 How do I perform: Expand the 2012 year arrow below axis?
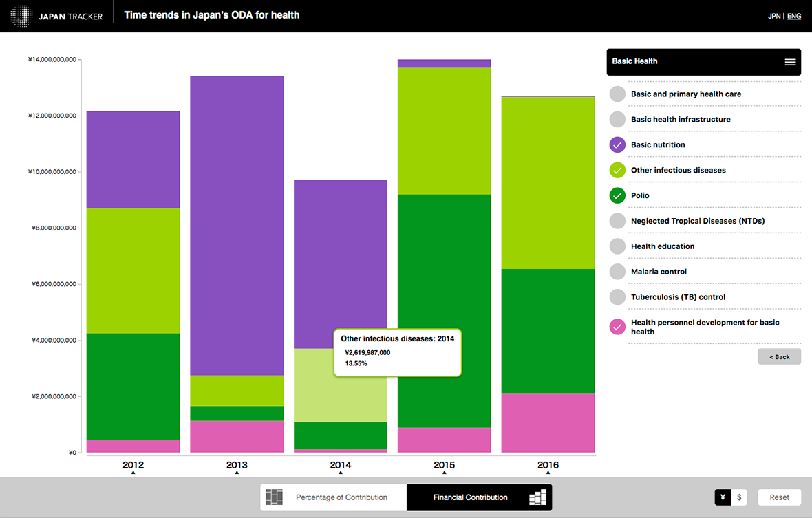pos(133,473)
